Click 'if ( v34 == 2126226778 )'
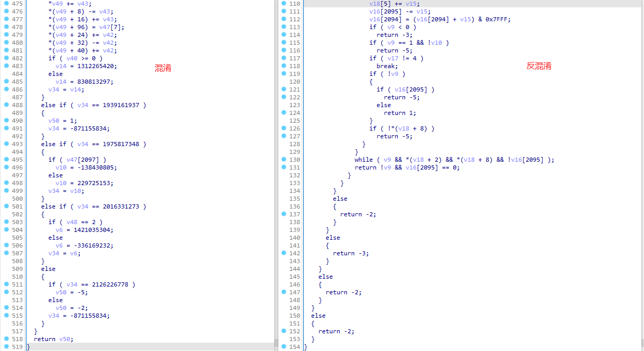This screenshot has height=351, width=644. tap(92, 284)
